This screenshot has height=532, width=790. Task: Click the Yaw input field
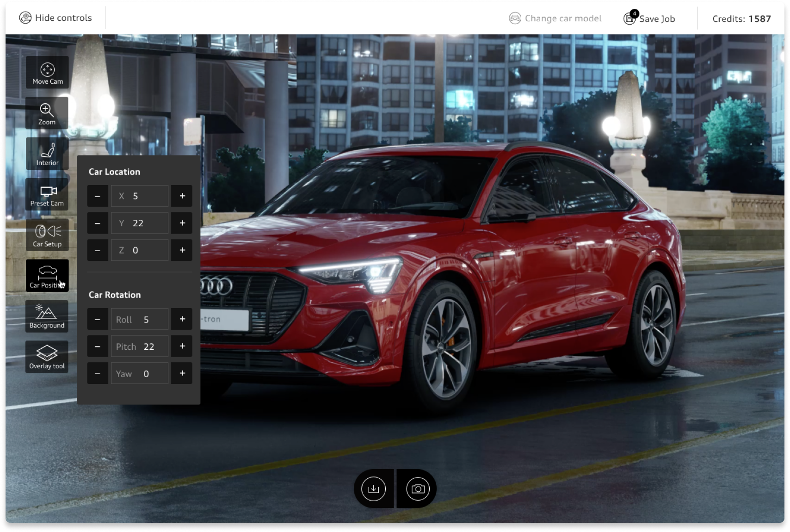pos(140,373)
